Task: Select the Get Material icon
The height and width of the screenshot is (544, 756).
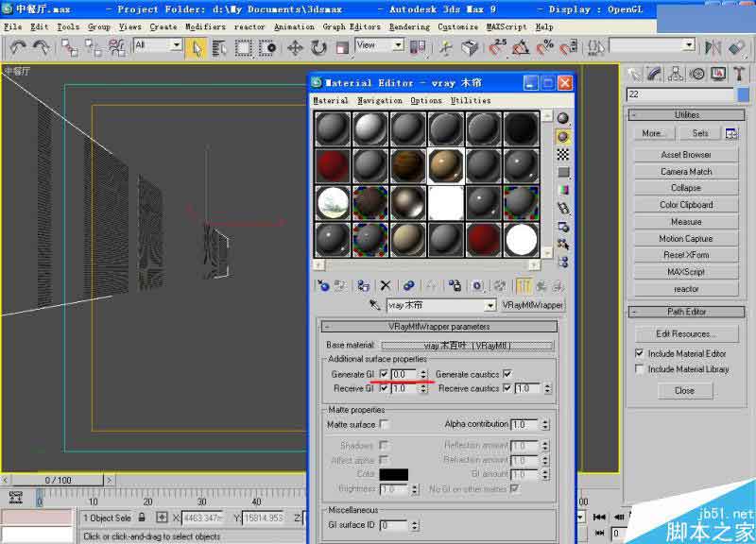Action: pos(323,286)
